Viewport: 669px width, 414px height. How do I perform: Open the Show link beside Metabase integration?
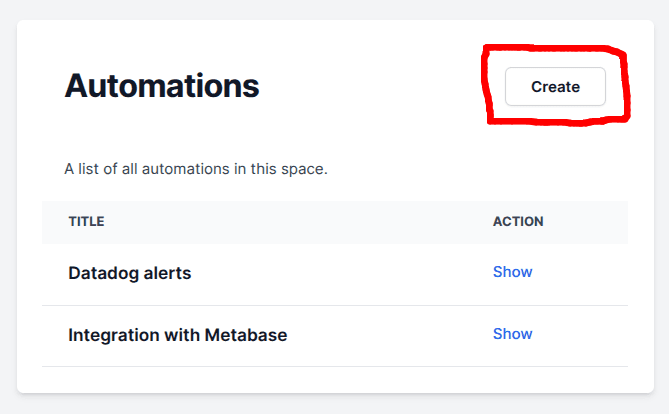tap(512, 334)
